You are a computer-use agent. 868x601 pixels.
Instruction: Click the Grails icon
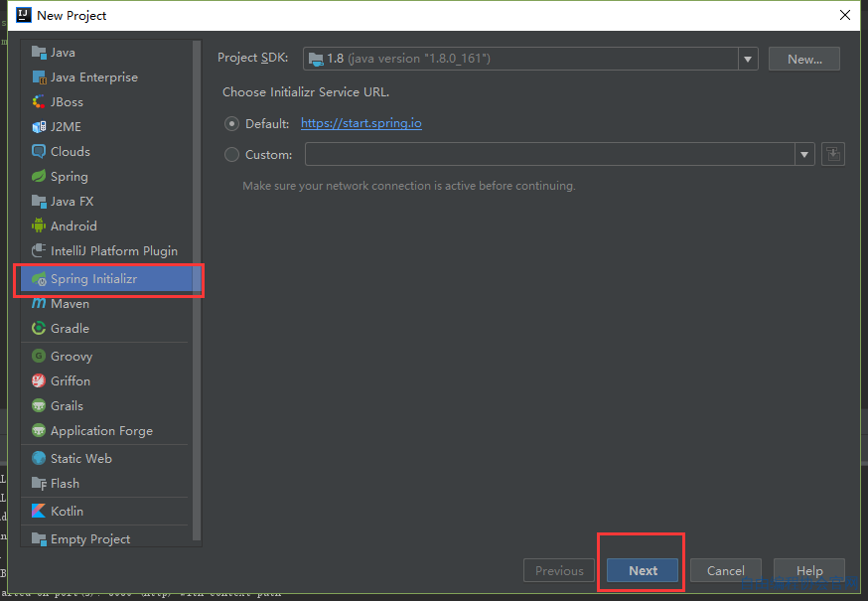[39, 406]
